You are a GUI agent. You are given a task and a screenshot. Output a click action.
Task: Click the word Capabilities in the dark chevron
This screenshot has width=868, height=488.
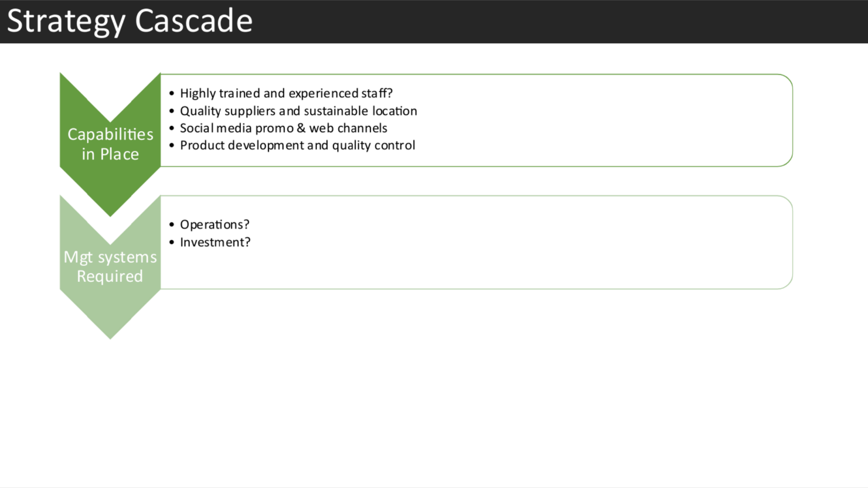110,135
